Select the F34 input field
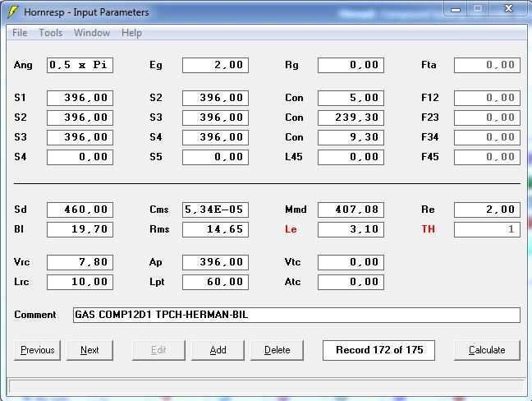 (x=487, y=137)
